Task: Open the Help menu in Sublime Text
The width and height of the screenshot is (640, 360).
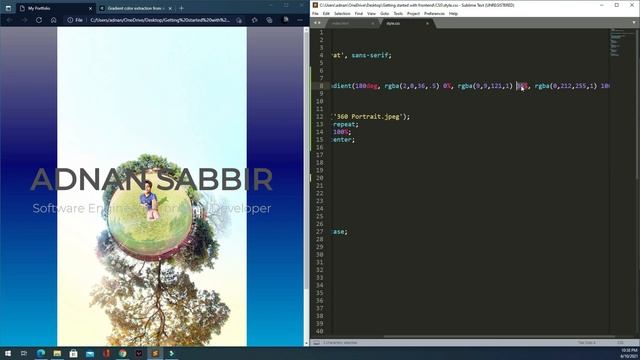Action: click(453, 13)
